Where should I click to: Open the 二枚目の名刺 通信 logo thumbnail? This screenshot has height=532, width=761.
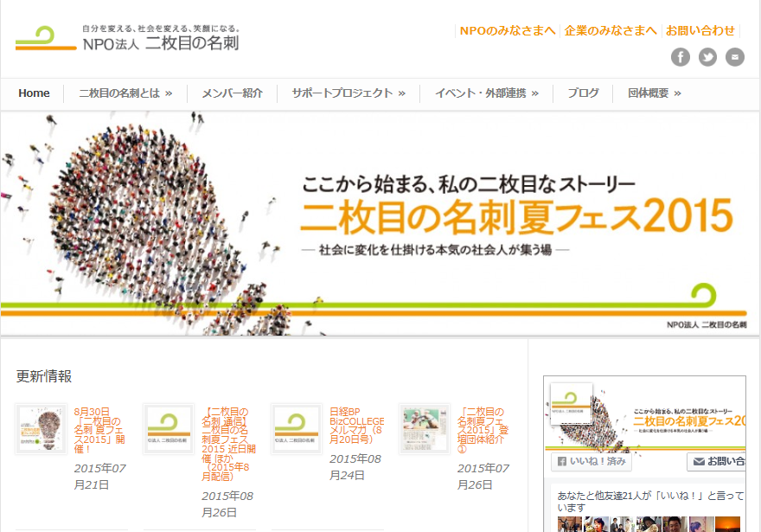click(169, 429)
